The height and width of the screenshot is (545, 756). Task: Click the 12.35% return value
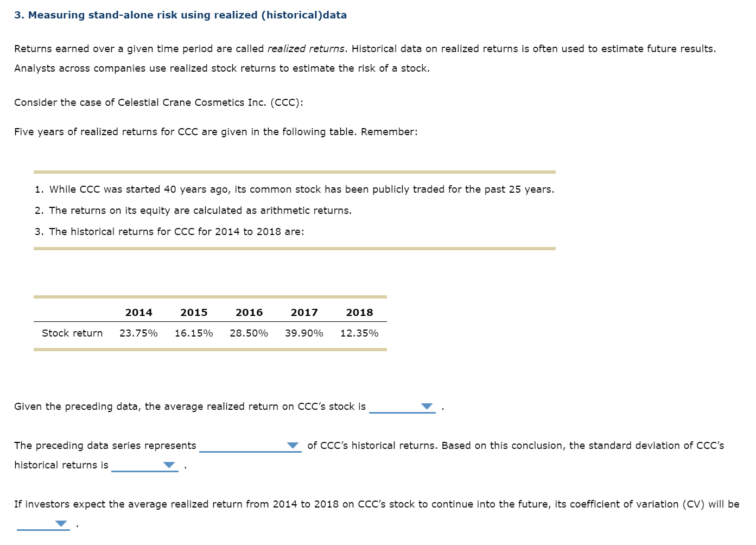click(359, 333)
